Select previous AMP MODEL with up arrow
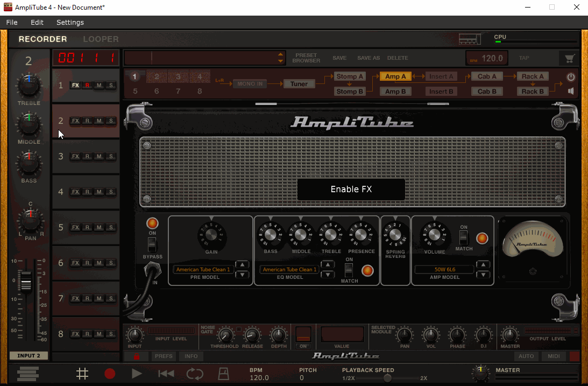Screen dimensions: 588x386 [x=483, y=265]
